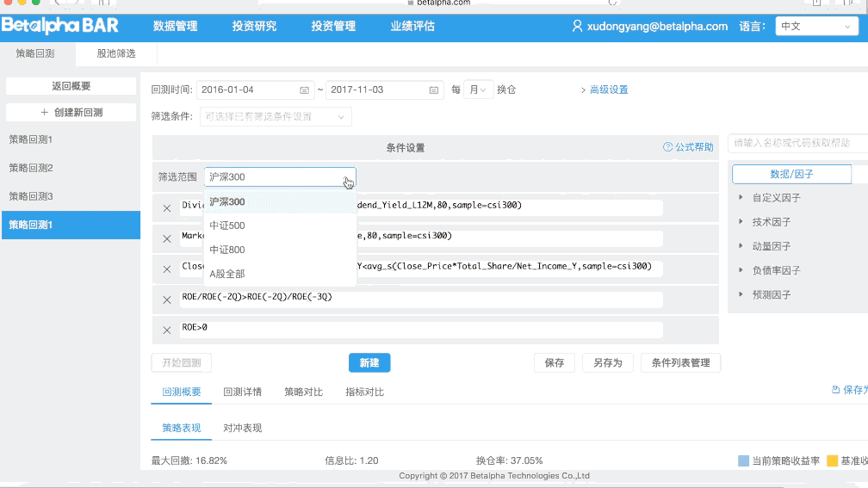This screenshot has width=868, height=488.
Task: Click the Betalpha BAR logo
Action: 60,26
